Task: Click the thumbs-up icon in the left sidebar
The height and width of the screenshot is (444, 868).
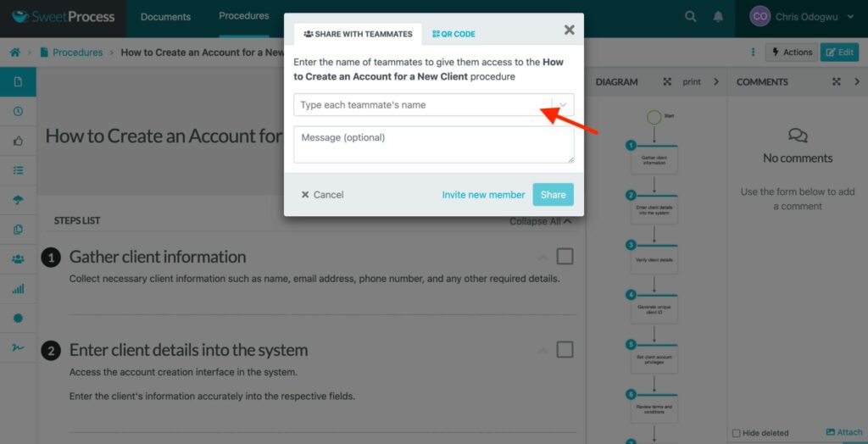Action: pos(18,141)
